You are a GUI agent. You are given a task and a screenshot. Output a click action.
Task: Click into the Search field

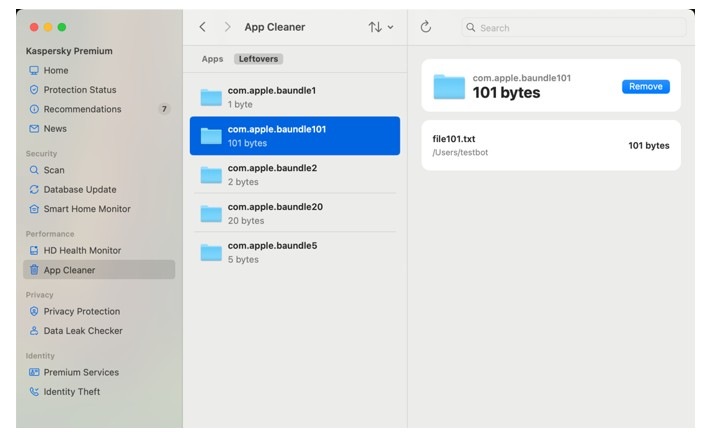click(x=574, y=28)
